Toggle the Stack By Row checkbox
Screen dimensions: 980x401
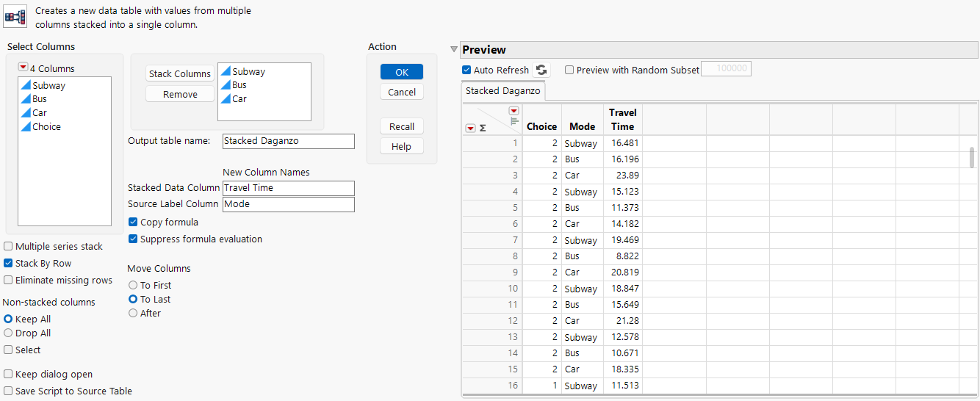pos(8,263)
